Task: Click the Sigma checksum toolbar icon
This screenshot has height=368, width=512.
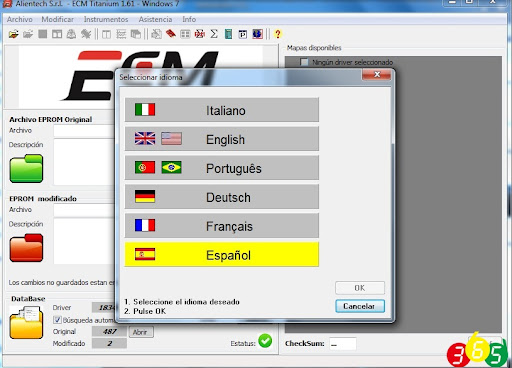Action: point(214,34)
